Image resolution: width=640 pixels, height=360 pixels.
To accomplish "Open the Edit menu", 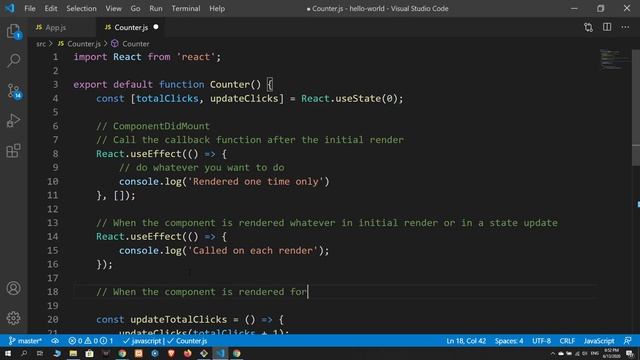I will 51,8.
